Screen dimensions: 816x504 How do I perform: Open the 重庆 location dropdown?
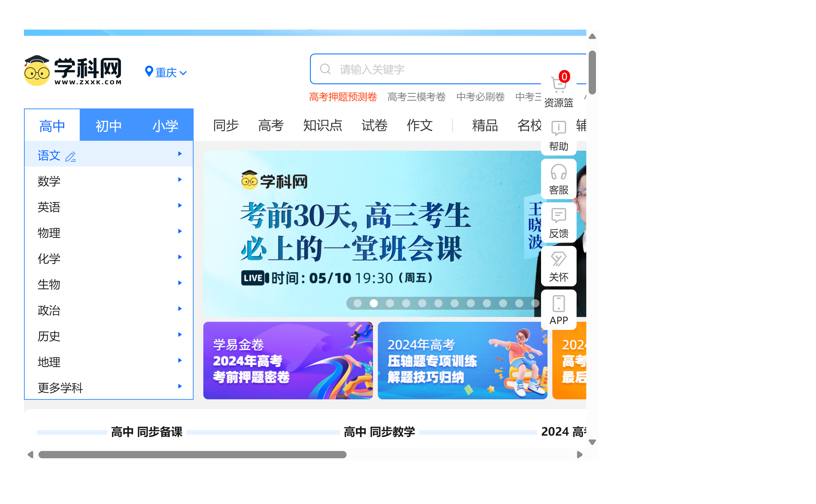tap(166, 72)
